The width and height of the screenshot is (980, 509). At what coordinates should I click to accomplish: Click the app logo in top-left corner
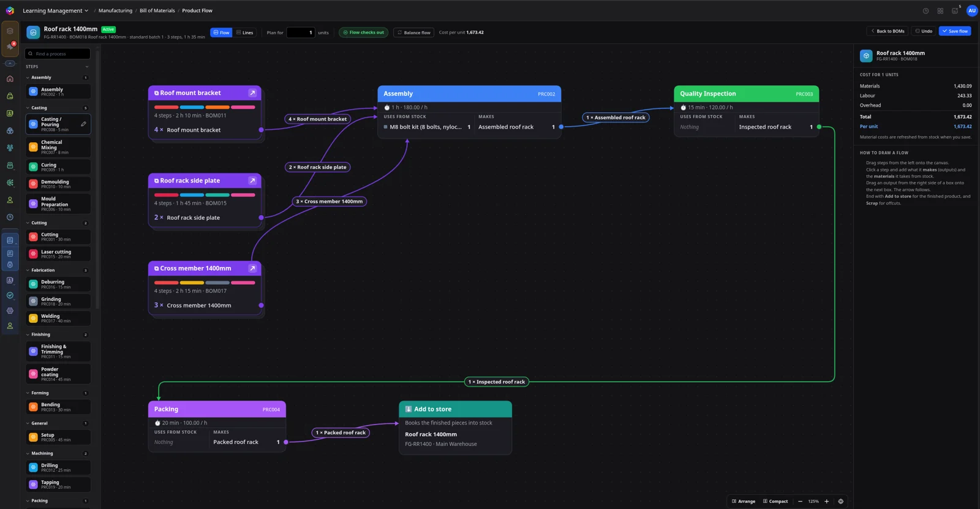click(10, 10)
